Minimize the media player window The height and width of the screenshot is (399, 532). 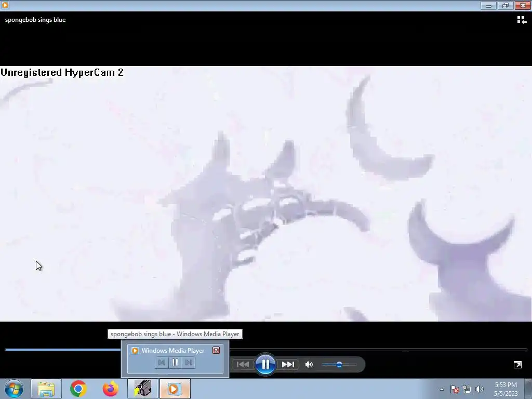(488, 5)
